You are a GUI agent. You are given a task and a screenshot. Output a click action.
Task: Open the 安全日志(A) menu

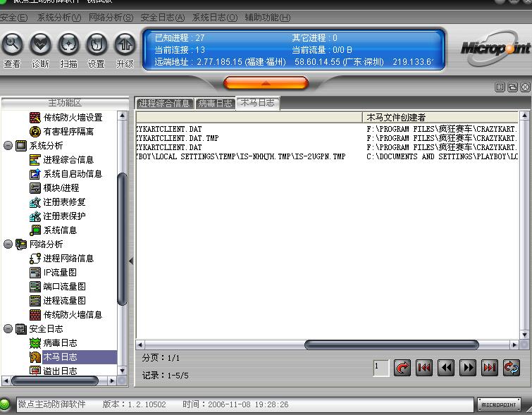coord(163,18)
